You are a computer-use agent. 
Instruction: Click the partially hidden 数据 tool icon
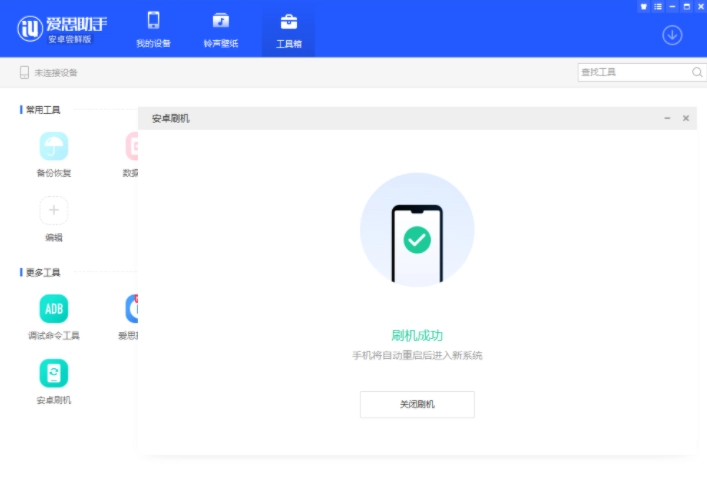[131, 147]
